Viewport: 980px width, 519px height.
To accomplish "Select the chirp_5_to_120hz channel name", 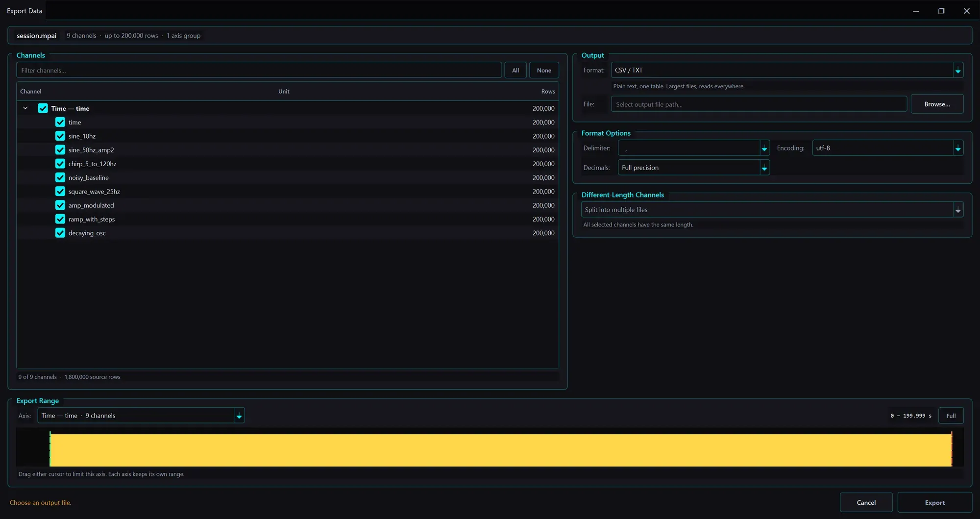I will [92, 164].
